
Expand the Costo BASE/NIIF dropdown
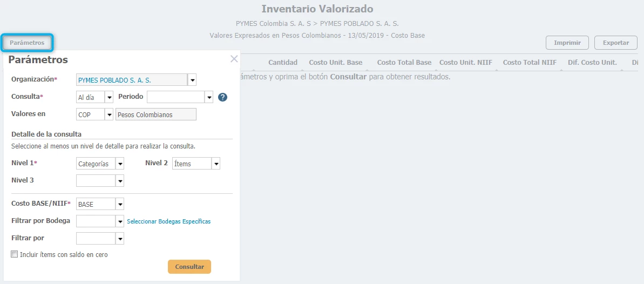(120, 204)
